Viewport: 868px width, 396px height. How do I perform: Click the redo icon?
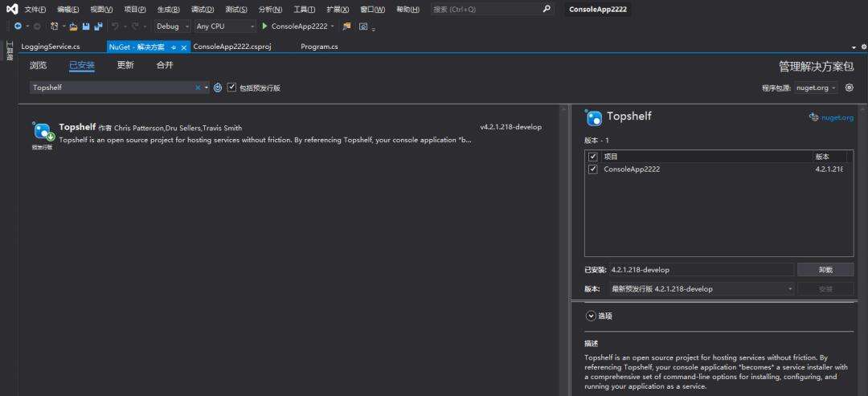point(135,26)
